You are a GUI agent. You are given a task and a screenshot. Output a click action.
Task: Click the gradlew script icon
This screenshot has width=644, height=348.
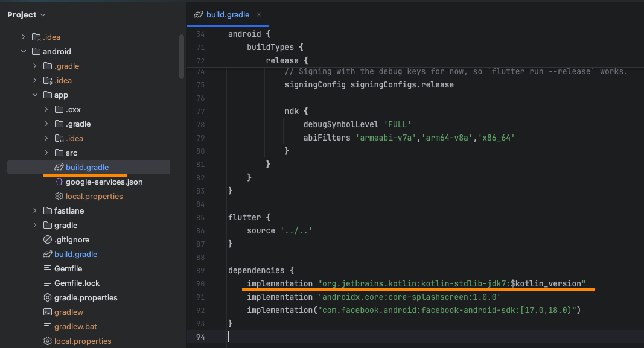click(x=47, y=312)
